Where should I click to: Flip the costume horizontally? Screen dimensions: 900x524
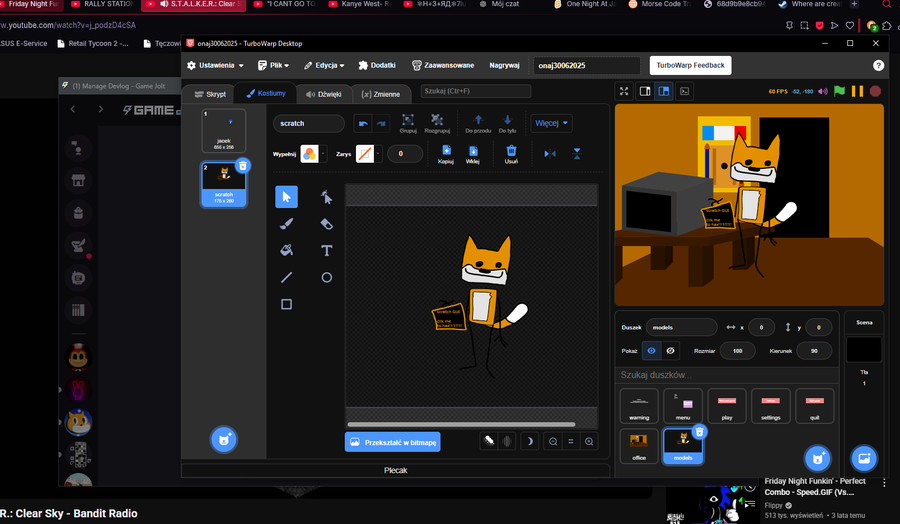550,153
